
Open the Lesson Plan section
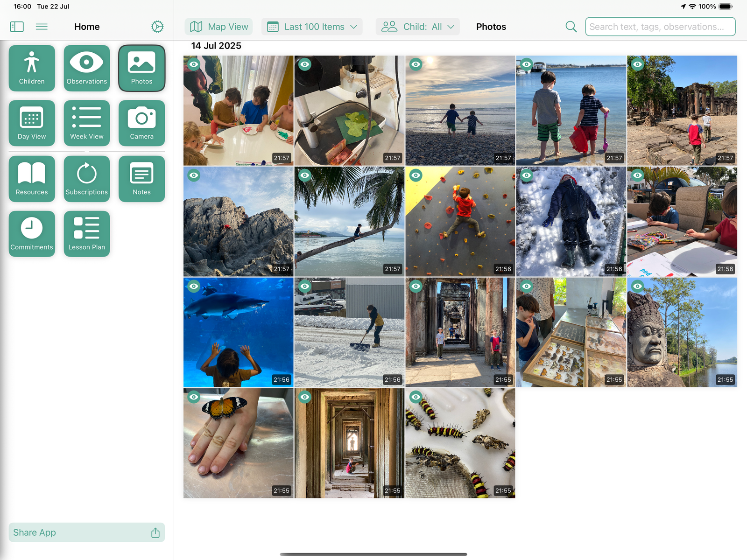point(86,234)
